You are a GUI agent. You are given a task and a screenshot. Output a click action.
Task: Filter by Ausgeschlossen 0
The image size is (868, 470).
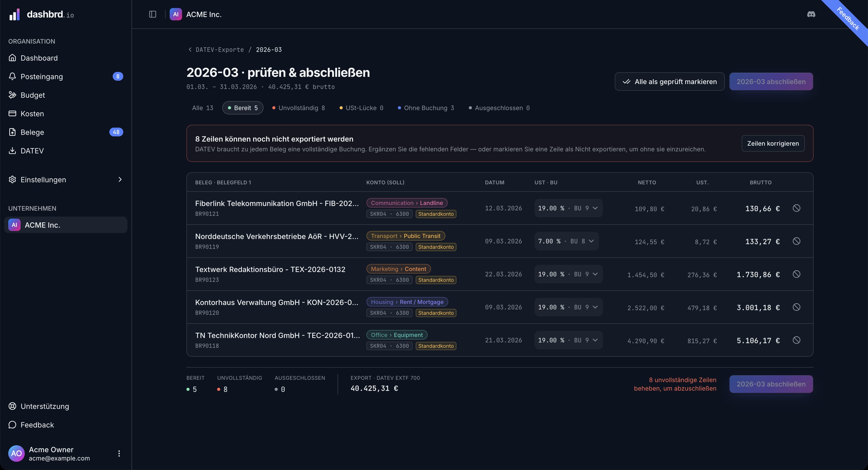click(x=499, y=108)
